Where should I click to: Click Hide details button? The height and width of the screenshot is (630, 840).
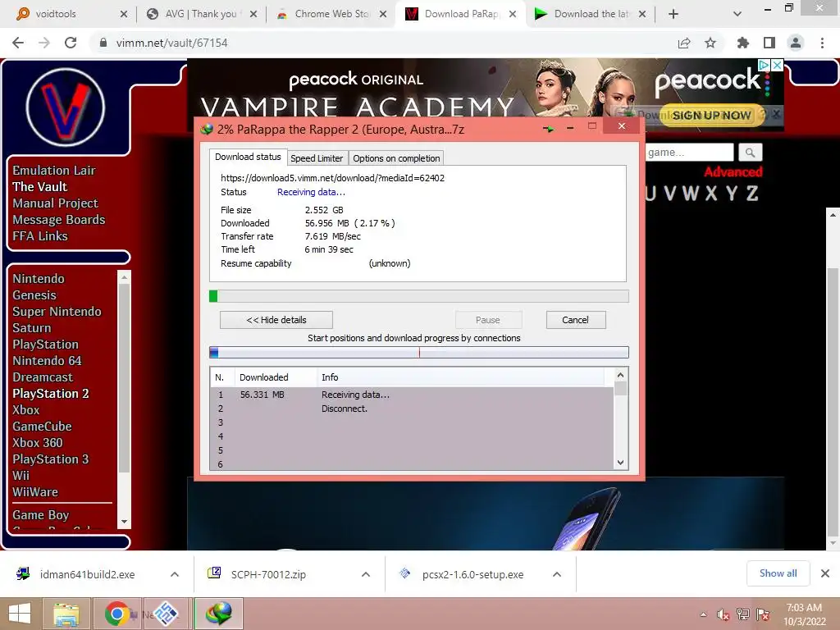pos(276,320)
